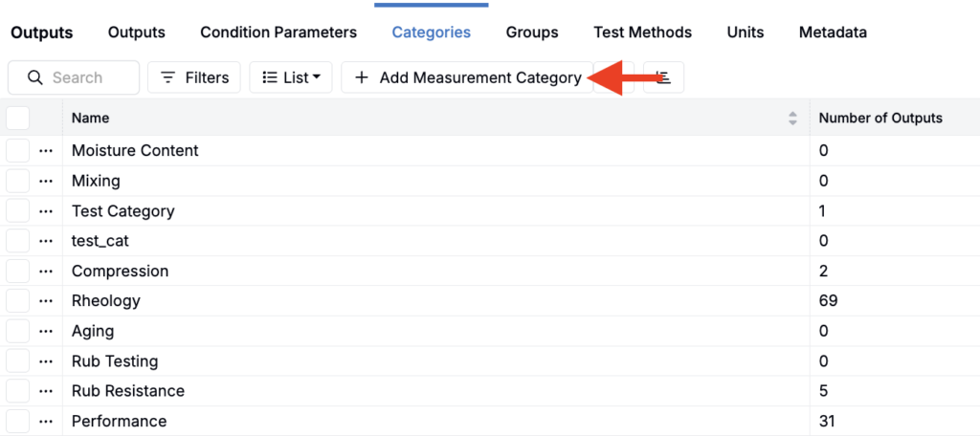Viewport: 980px width, 436px height.
Task: Switch to the Condition Parameters tab
Action: tap(278, 33)
